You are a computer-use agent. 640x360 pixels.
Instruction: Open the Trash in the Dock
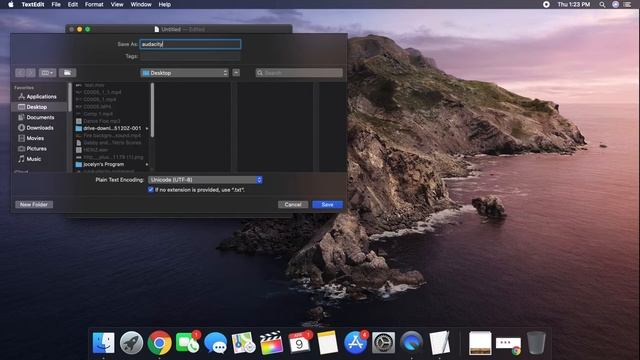(536, 342)
